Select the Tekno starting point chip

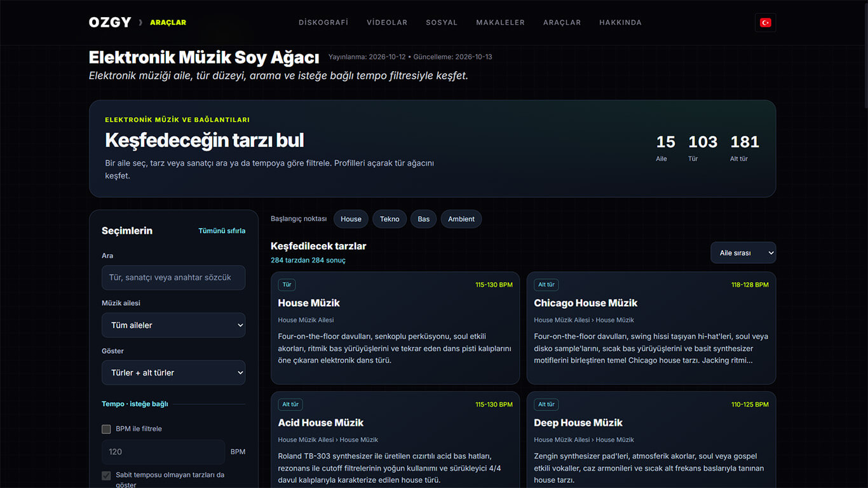[x=390, y=219]
